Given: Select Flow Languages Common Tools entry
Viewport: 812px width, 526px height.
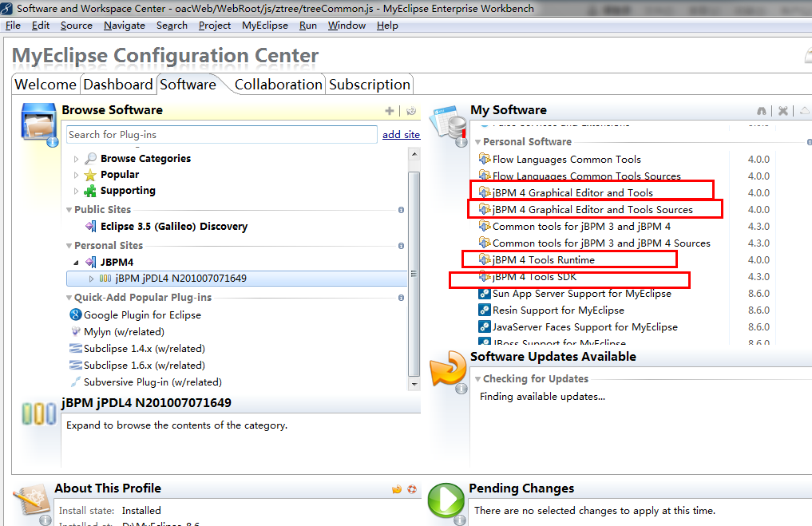Looking at the screenshot, I should (x=567, y=160).
